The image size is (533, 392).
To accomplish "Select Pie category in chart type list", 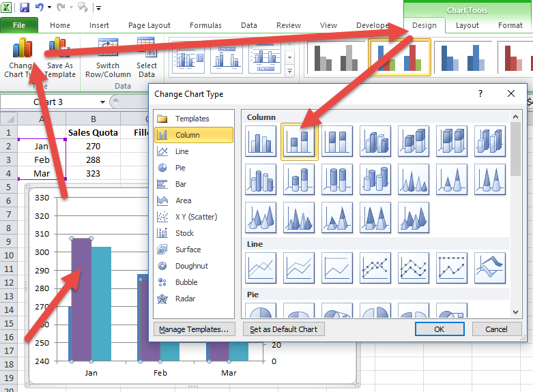I will click(x=194, y=168).
